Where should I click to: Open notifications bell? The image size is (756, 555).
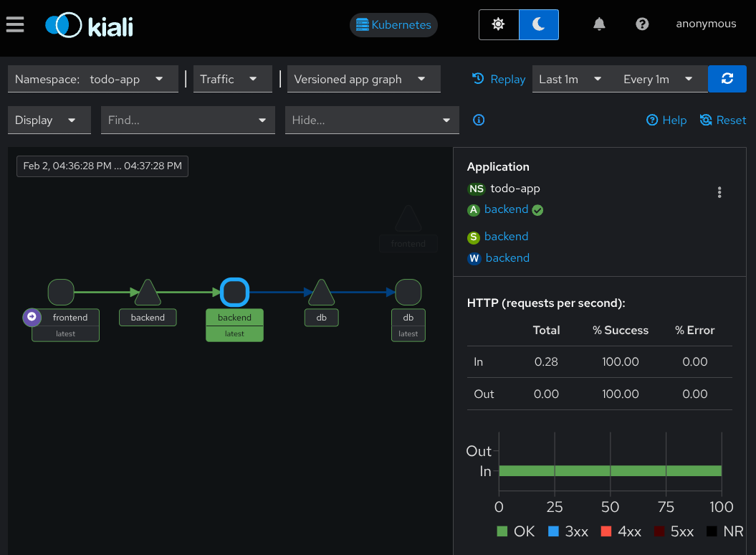[x=599, y=24]
